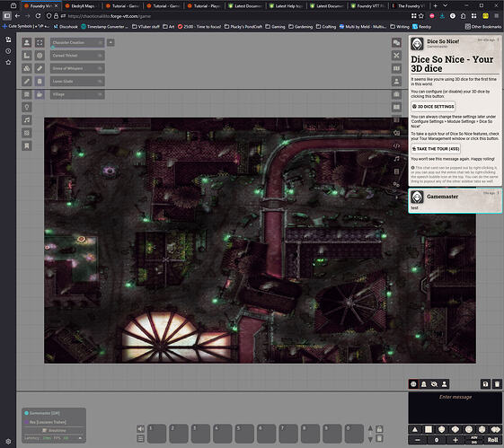Open Dice So Nice message options menu
Screen dimensions: 504x448
(x=499, y=40)
